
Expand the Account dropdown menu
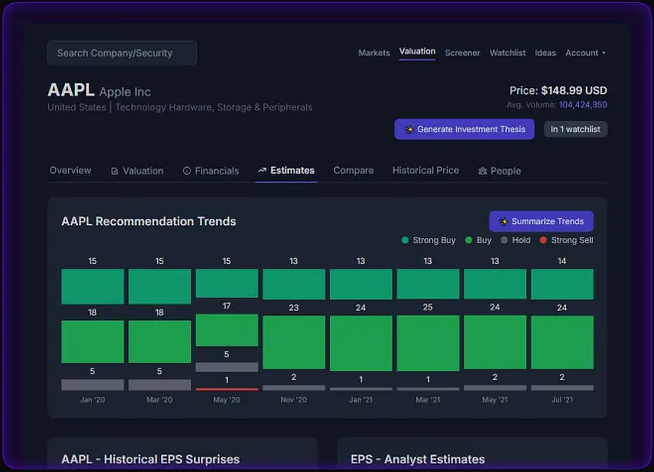[x=585, y=53]
